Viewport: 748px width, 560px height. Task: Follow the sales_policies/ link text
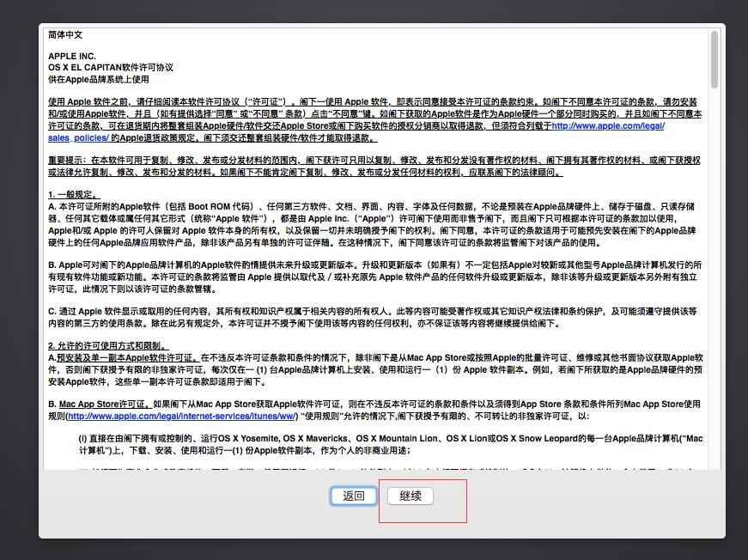[79, 138]
